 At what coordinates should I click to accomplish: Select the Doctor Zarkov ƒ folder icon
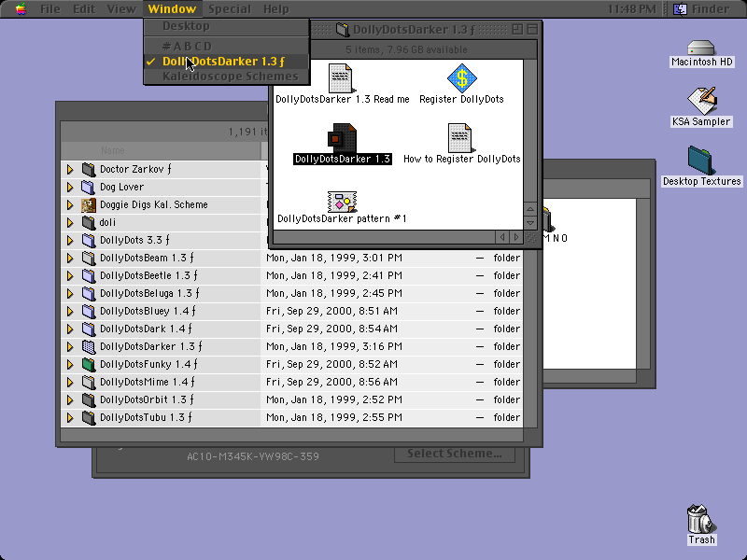click(89, 169)
